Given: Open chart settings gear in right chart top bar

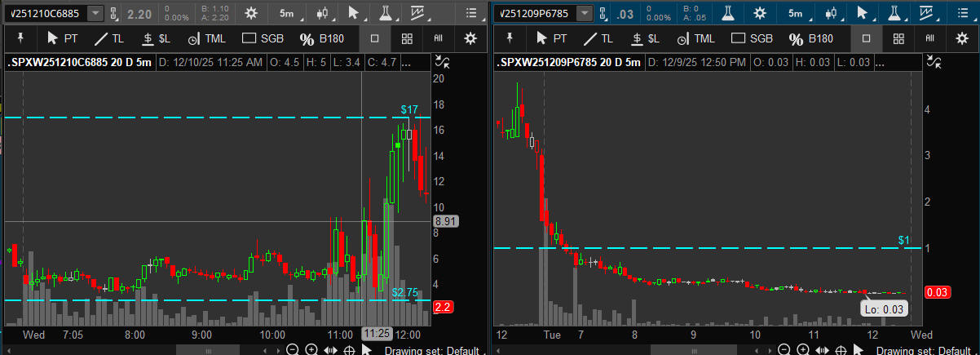Looking at the screenshot, I should point(759,13).
